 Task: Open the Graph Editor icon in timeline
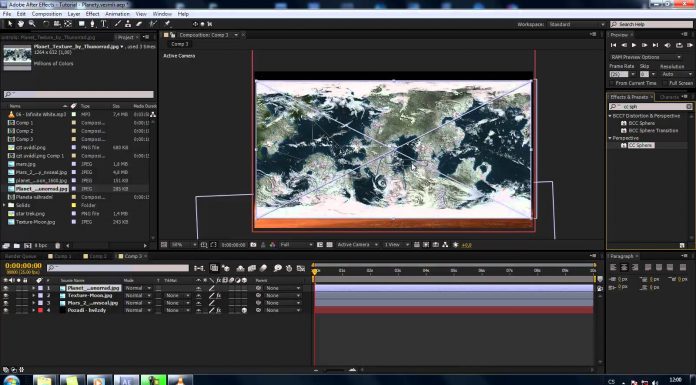pyautogui.click(x=301, y=268)
